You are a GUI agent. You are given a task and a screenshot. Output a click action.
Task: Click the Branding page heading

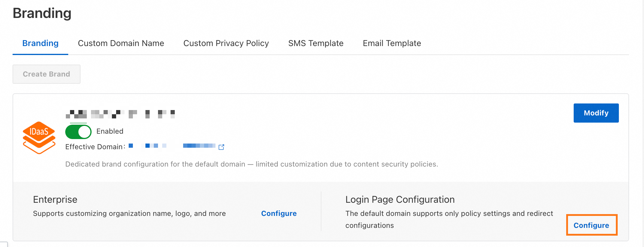(x=42, y=13)
